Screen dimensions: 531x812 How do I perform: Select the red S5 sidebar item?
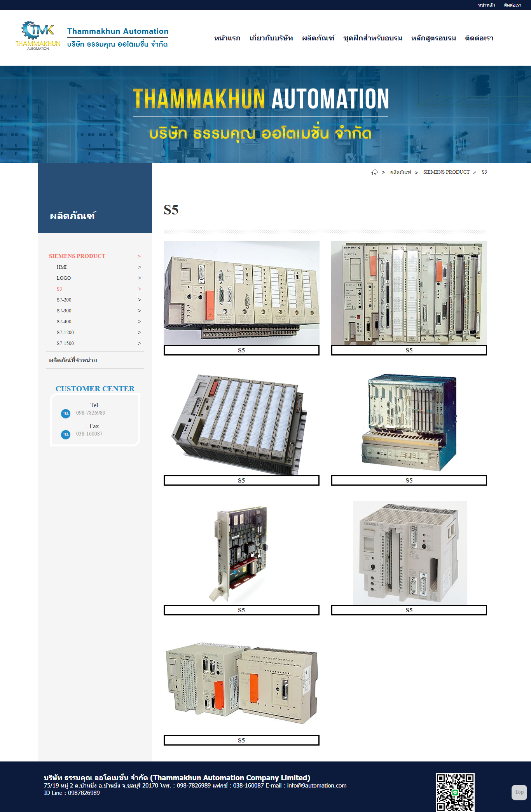pos(59,289)
